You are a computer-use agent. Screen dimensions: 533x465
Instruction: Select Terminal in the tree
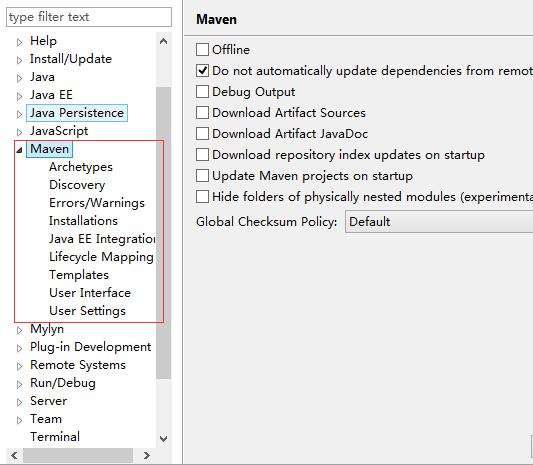pos(55,437)
